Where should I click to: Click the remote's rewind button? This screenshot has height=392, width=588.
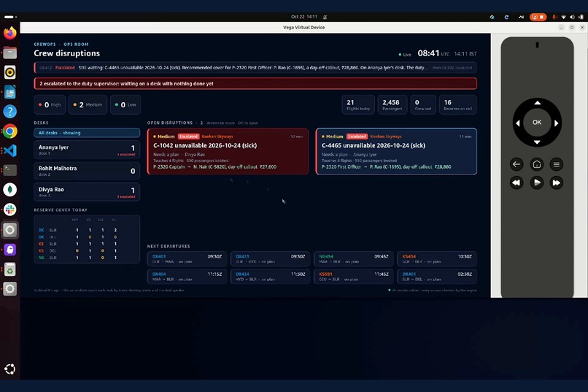[517, 182]
